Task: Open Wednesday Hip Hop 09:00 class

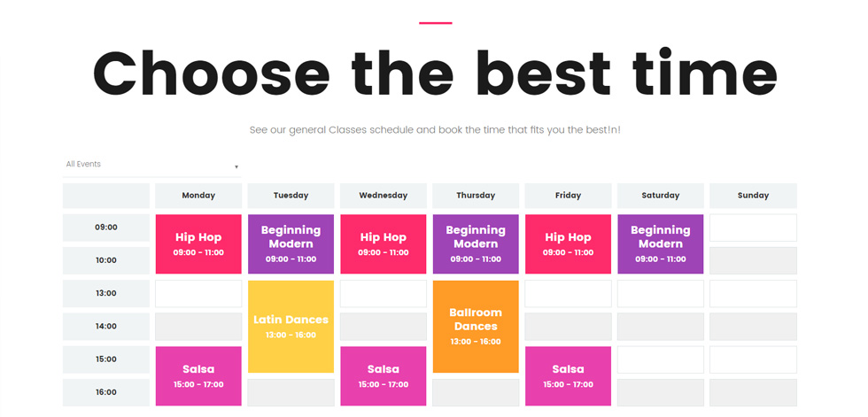Action: (383, 243)
